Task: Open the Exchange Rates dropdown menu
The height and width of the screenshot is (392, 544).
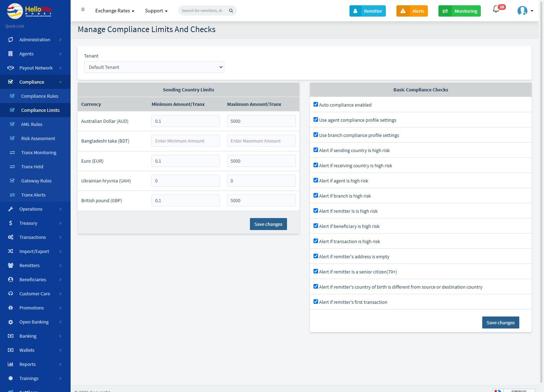Action: (x=115, y=11)
